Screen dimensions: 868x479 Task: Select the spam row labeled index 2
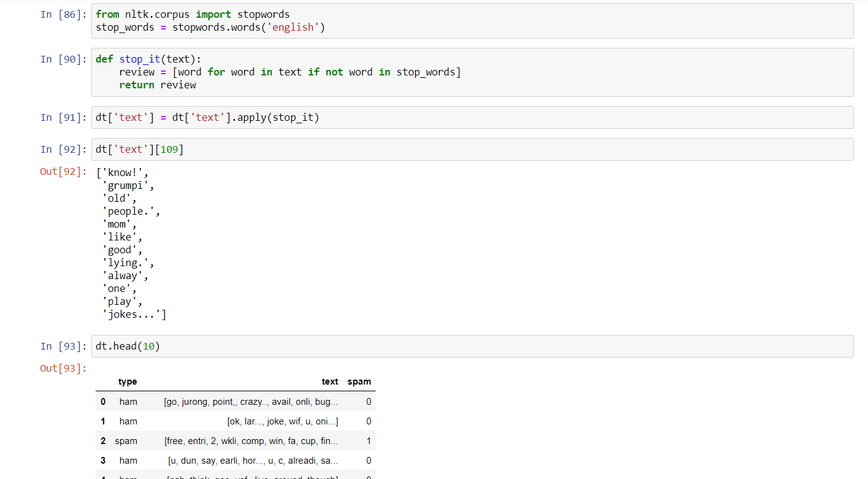click(233, 440)
